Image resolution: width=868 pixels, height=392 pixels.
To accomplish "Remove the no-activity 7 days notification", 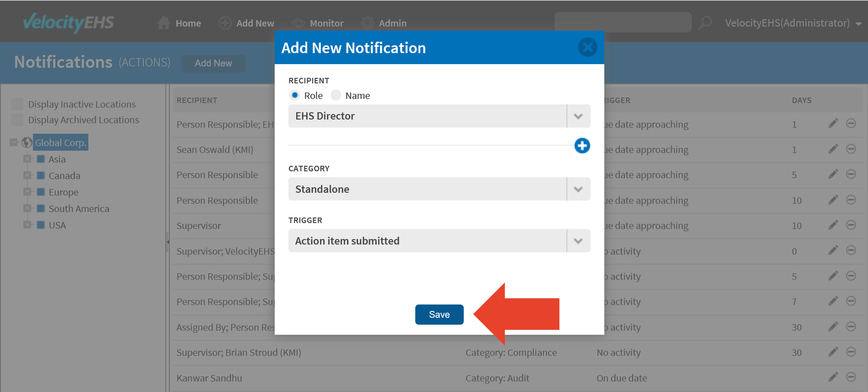I will [851, 301].
